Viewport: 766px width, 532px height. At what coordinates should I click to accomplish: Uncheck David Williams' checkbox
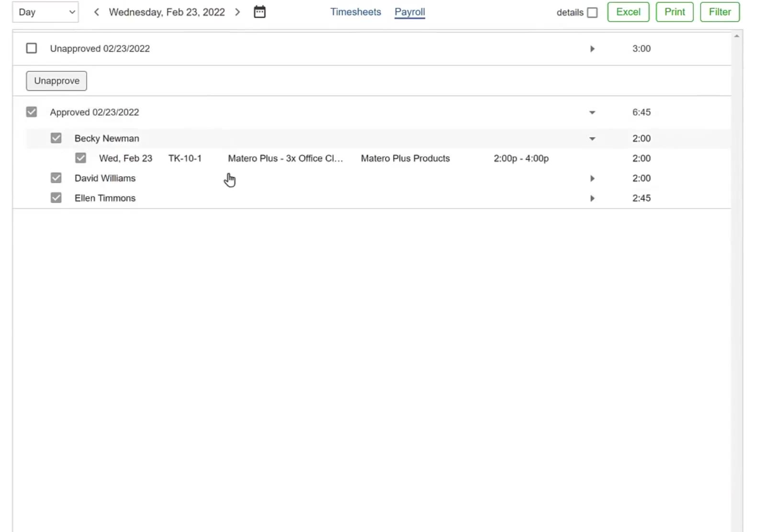[x=56, y=178]
